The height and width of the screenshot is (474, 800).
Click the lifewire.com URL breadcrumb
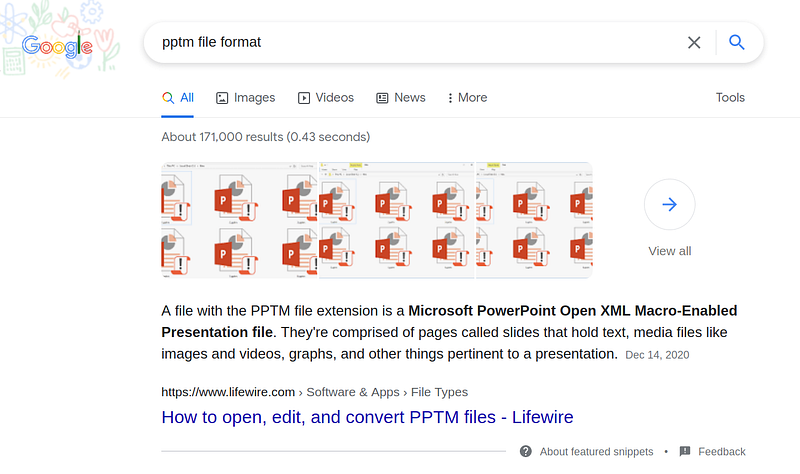(315, 392)
